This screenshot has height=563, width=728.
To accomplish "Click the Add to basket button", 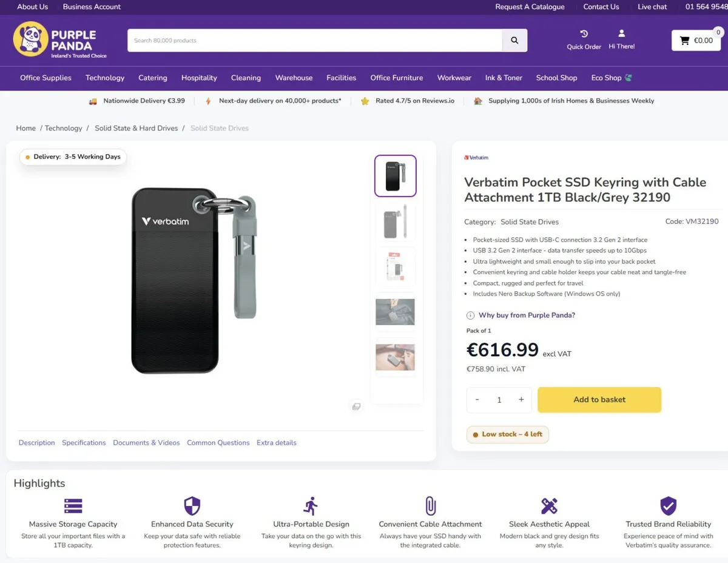I will tap(599, 400).
